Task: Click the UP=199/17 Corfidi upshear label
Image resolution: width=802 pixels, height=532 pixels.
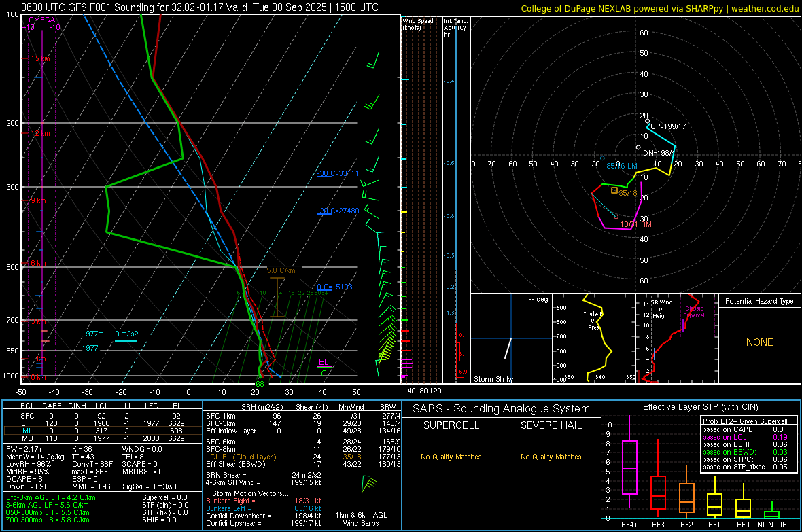Action: click(x=668, y=126)
